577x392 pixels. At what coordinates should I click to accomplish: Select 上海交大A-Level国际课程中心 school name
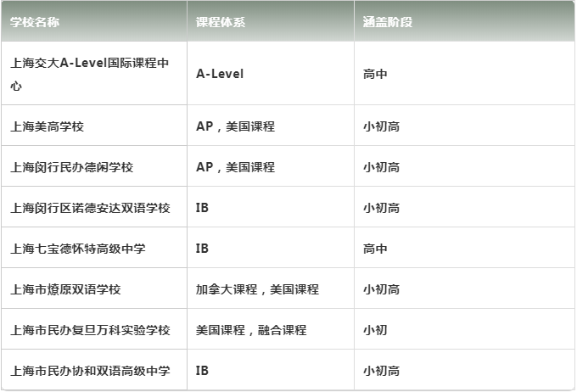[x=89, y=74]
